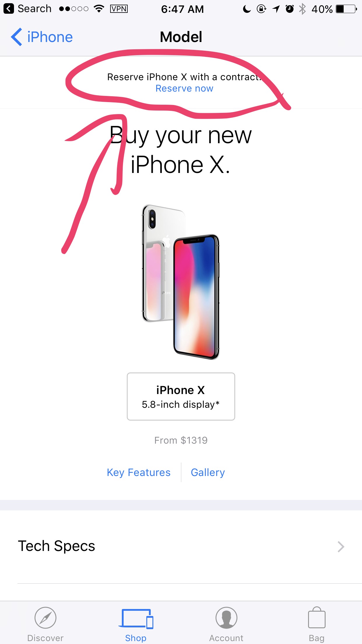Viewport: 362px width, 644px height.
Task: Return to Search app
Action: (28, 9)
